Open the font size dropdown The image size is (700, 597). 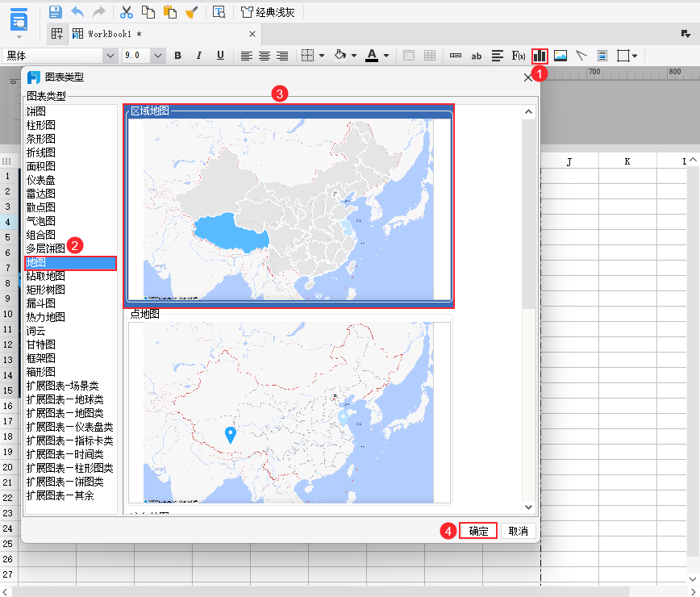coord(158,56)
